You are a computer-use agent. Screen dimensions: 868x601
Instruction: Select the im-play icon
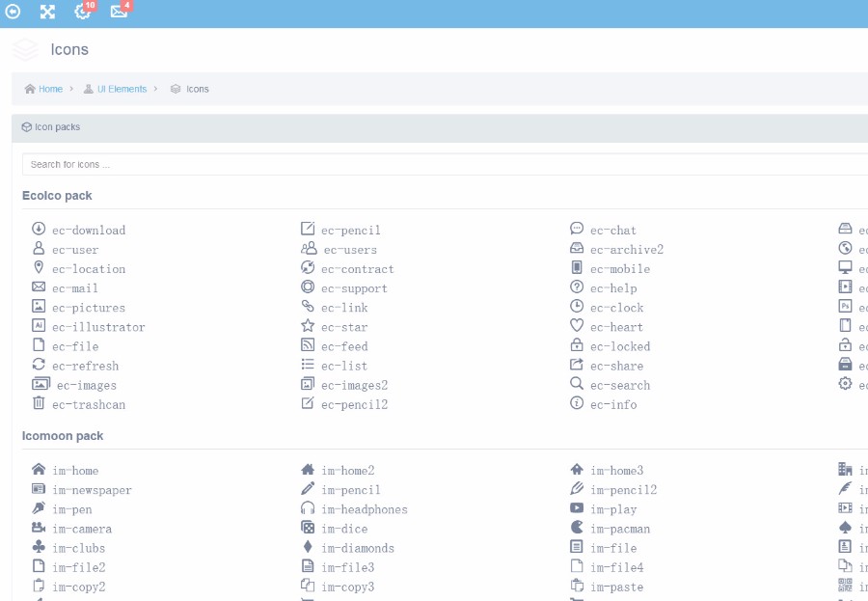(577, 508)
